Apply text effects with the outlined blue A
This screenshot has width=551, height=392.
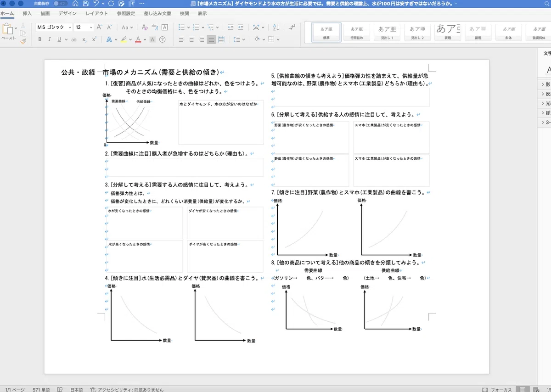[x=109, y=39]
